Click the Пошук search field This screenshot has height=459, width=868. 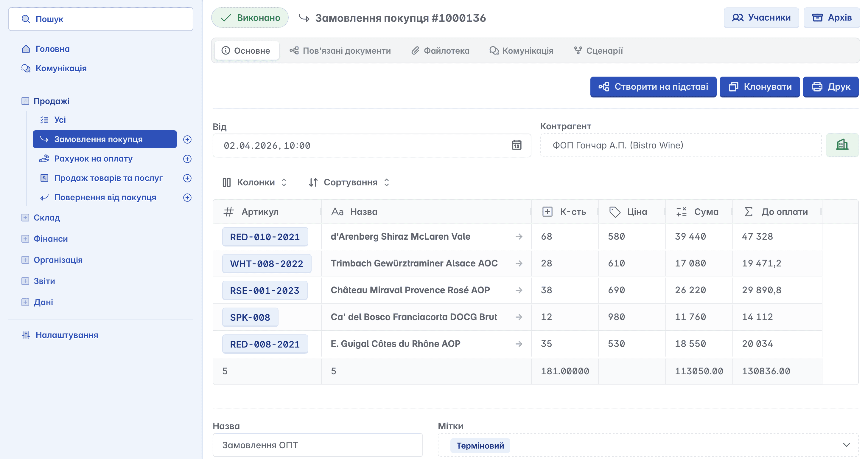point(101,19)
